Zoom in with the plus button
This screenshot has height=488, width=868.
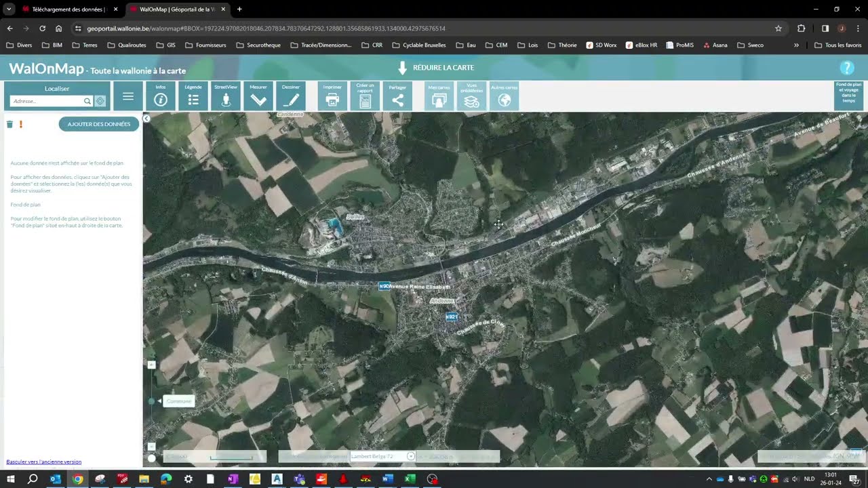[x=152, y=365]
